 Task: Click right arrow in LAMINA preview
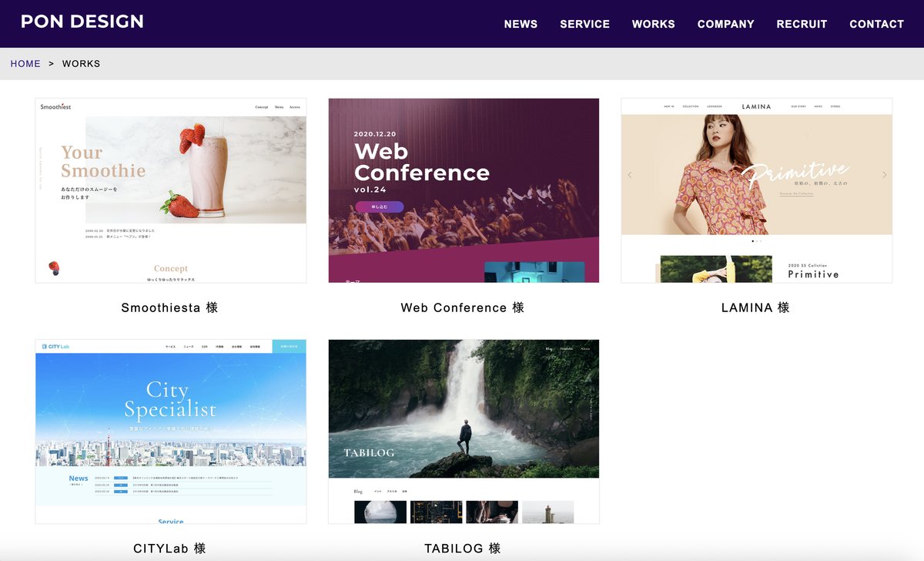click(x=884, y=175)
